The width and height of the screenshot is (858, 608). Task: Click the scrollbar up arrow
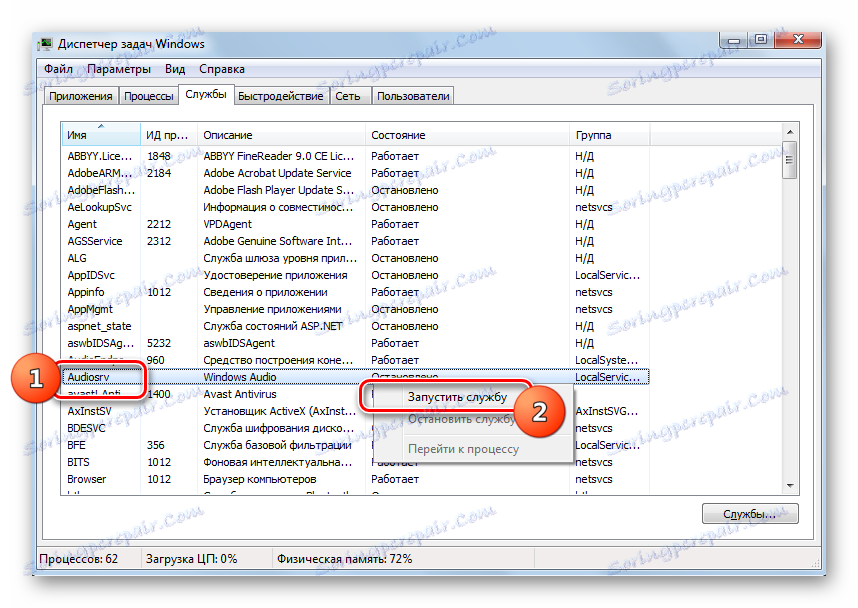(x=790, y=132)
